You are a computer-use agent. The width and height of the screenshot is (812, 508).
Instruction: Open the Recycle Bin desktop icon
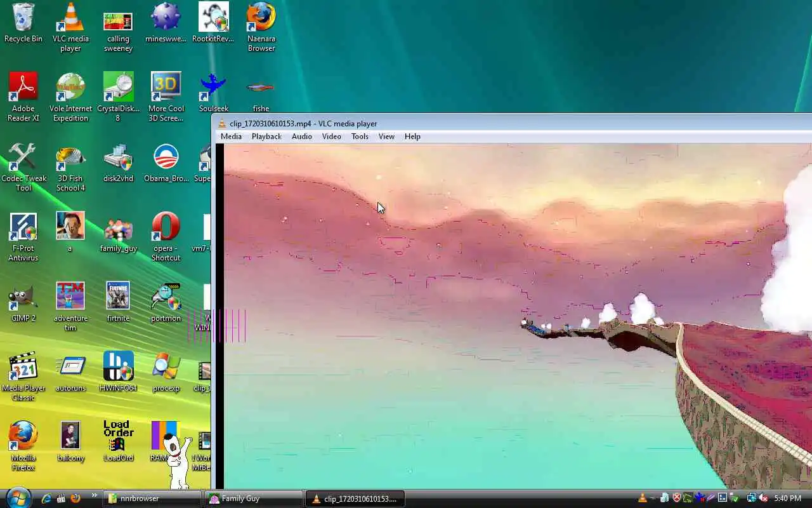click(x=23, y=23)
